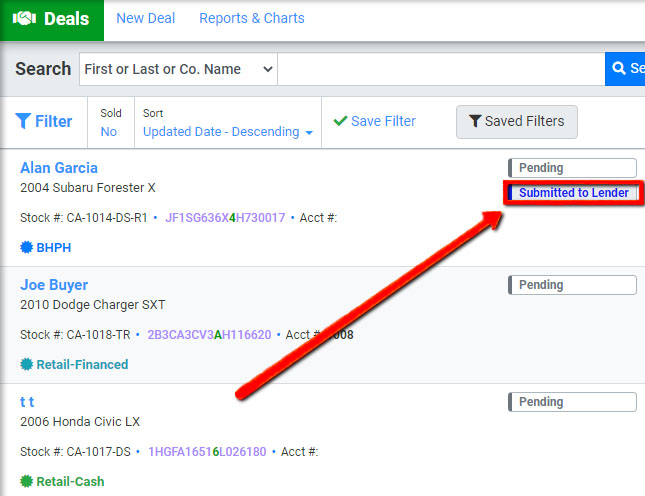Click the Deals handshake icon
Image resolution: width=645 pixels, height=496 pixels.
point(24,19)
